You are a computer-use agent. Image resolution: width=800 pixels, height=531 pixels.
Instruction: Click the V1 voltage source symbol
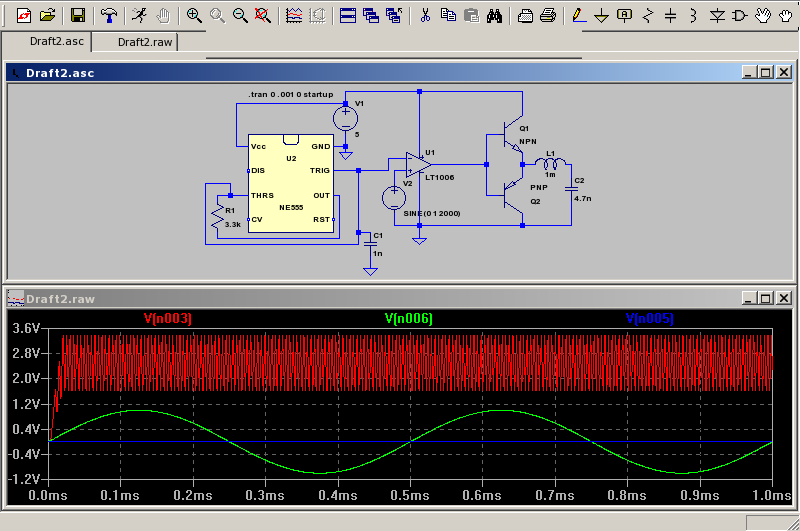(x=345, y=118)
